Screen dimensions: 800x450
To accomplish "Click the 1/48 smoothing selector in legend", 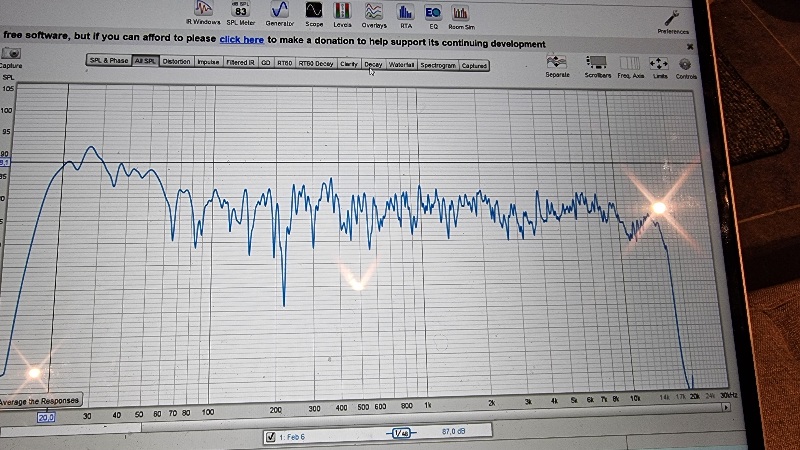I will (x=401, y=433).
